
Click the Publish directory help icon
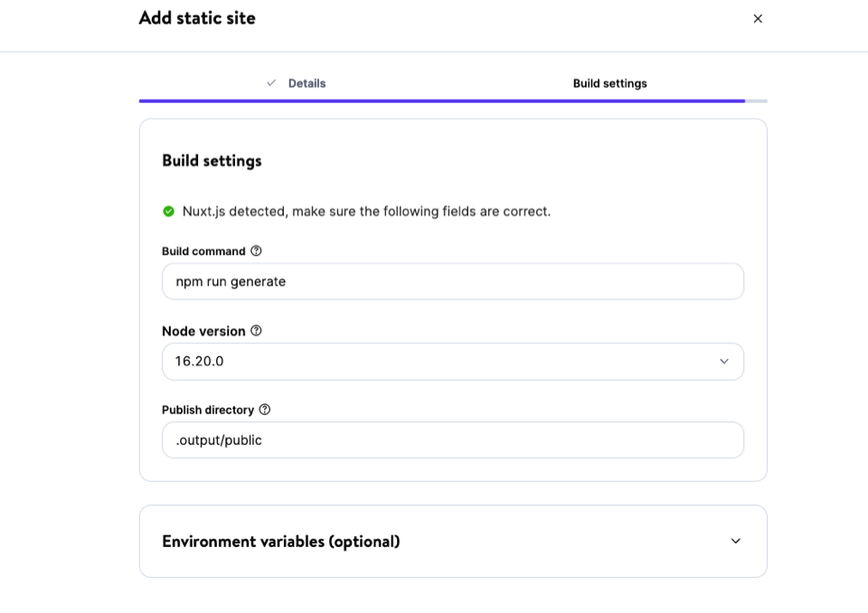pos(263,409)
